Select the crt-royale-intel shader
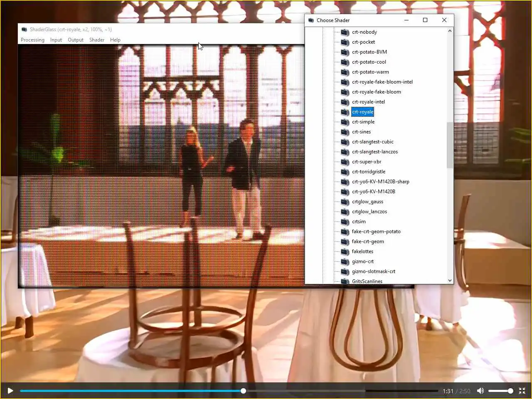This screenshot has width=532, height=399. coord(368,102)
